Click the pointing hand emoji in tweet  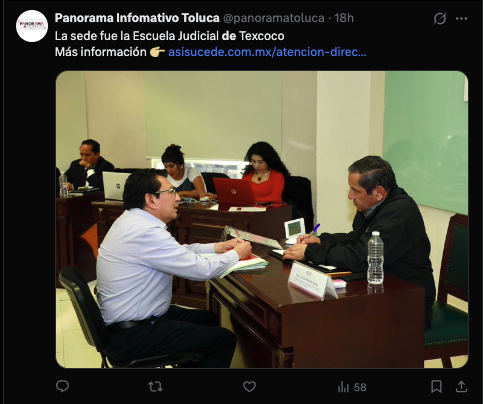157,52
